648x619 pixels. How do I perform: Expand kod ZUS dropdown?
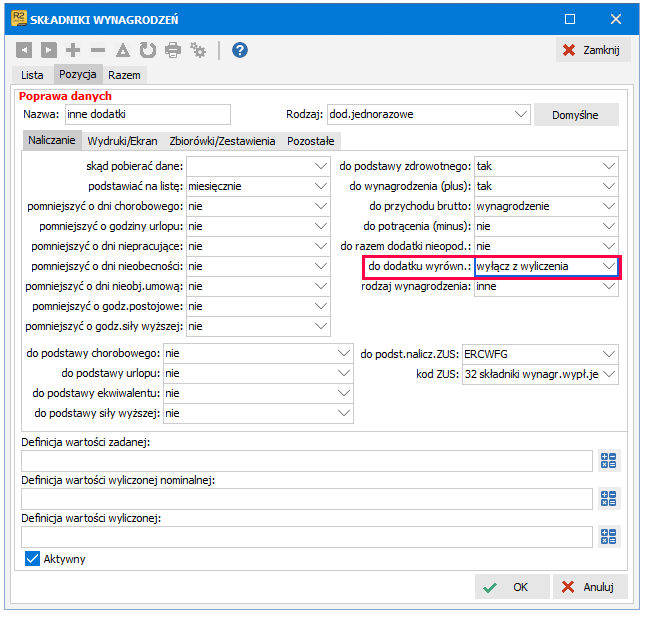click(609, 374)
